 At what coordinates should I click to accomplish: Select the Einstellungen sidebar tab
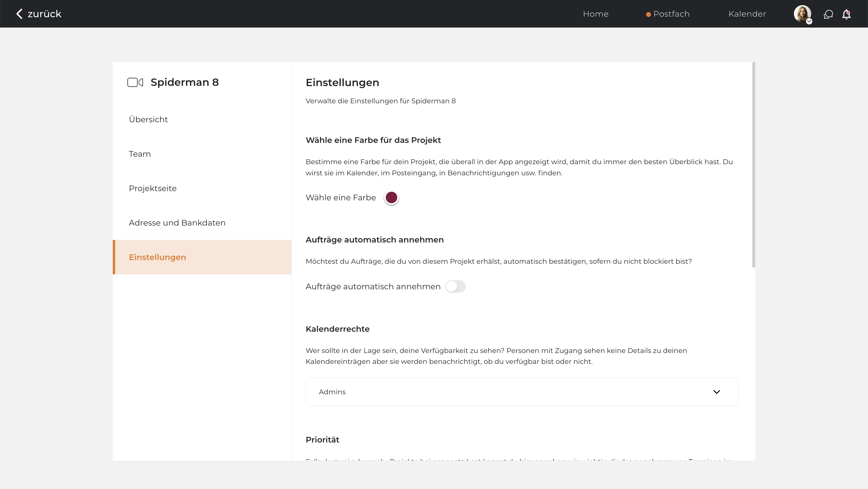click(x=157, y=257)
